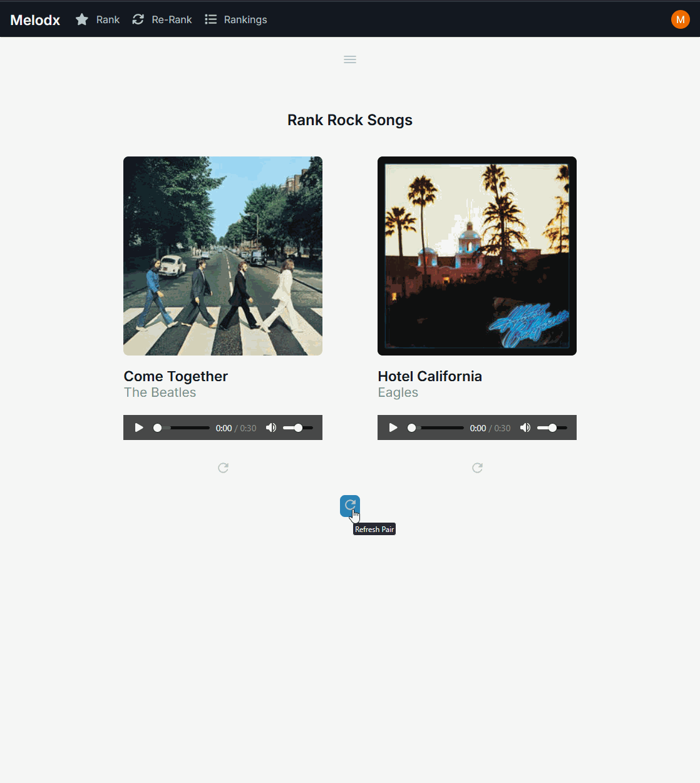Screen dimensions: 700x783
Task: Seek in Come Together progress bar
Action: [x=182, y=427]
